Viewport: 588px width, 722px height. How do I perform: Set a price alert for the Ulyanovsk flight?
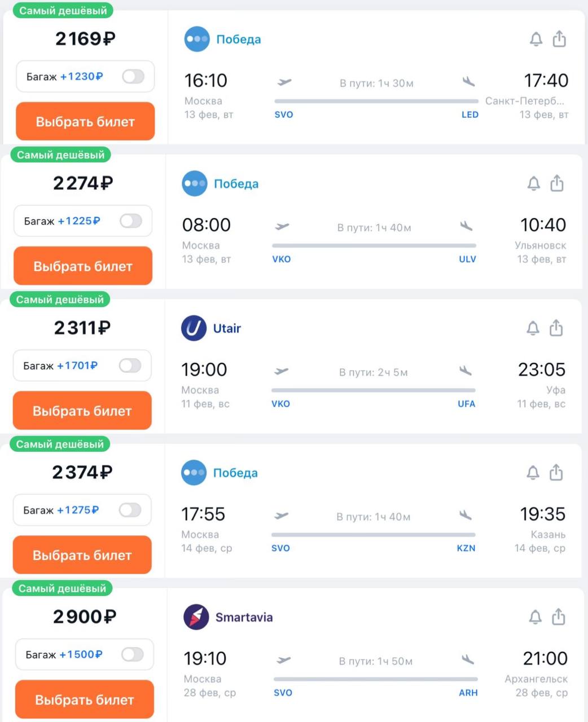click(534, 184)
